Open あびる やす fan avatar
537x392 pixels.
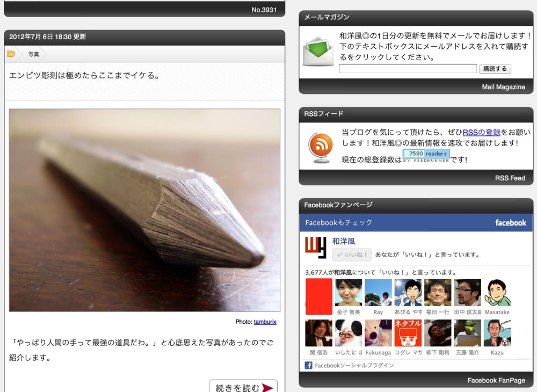click(408, 292)
